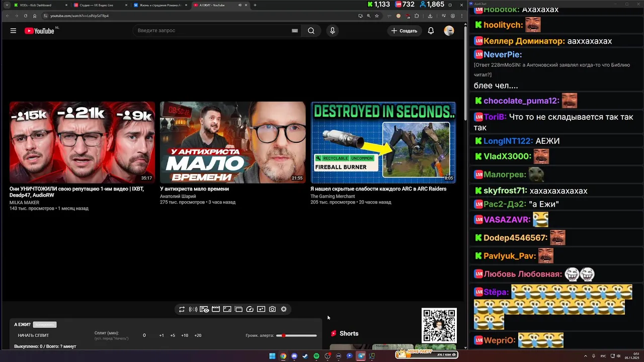Click the clapperboard icon in player toolbar
Viewport: 644px width, 362px height.
pos(216,309)
